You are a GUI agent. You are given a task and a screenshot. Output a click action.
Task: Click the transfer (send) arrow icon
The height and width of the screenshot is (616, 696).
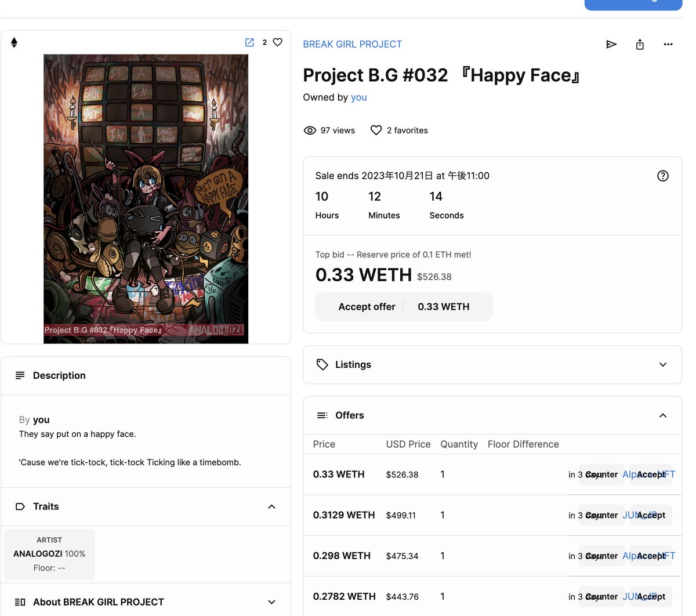611,44
